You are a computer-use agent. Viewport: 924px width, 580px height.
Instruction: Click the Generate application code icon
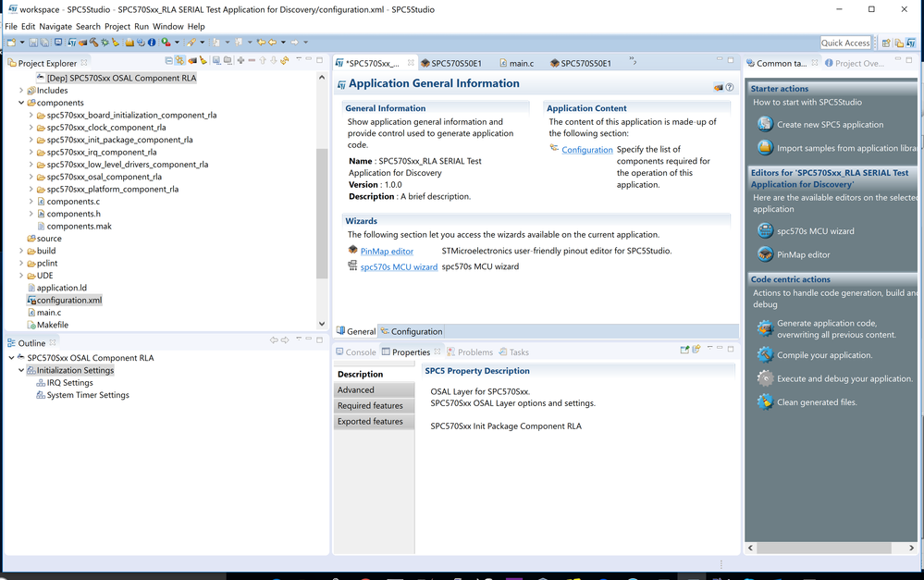coord(765,327)
